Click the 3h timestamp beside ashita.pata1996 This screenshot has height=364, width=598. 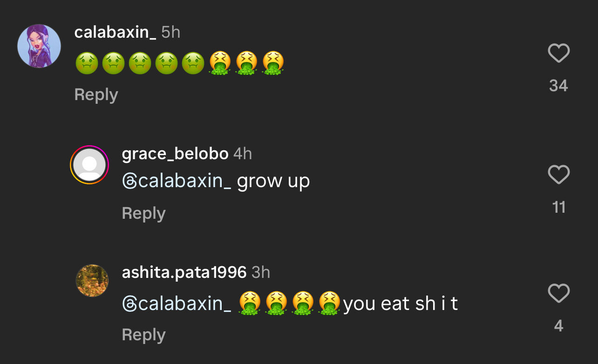coord(261,272)
